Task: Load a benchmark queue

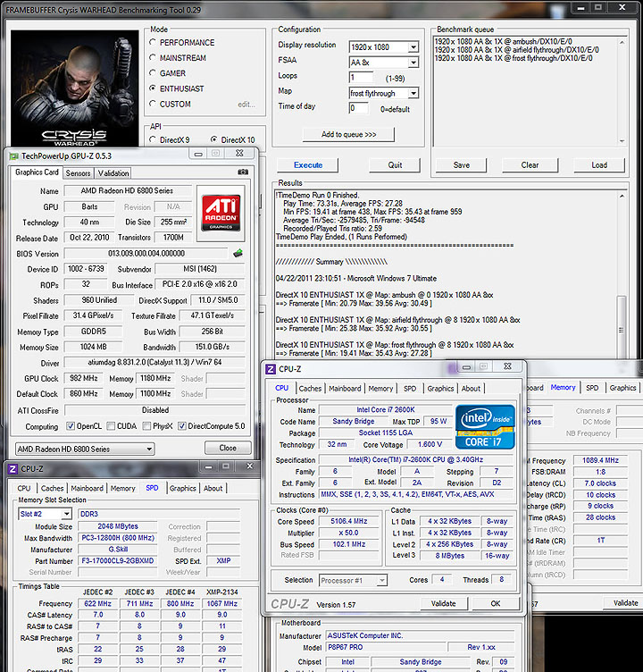Action: (x=599, y=165)
